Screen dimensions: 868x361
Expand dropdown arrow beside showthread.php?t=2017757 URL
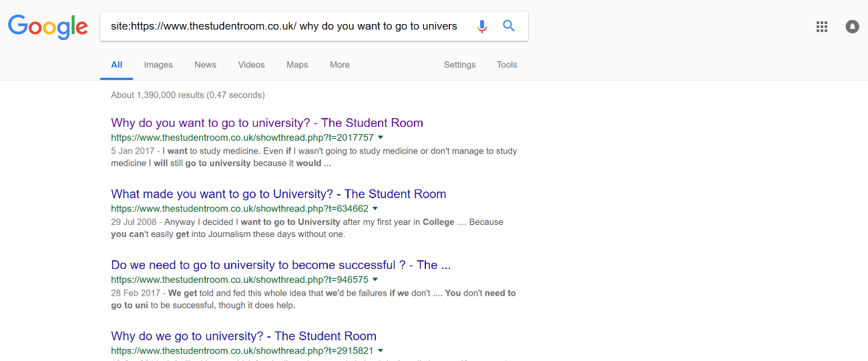pyautogui.click(x=381, y=137)
